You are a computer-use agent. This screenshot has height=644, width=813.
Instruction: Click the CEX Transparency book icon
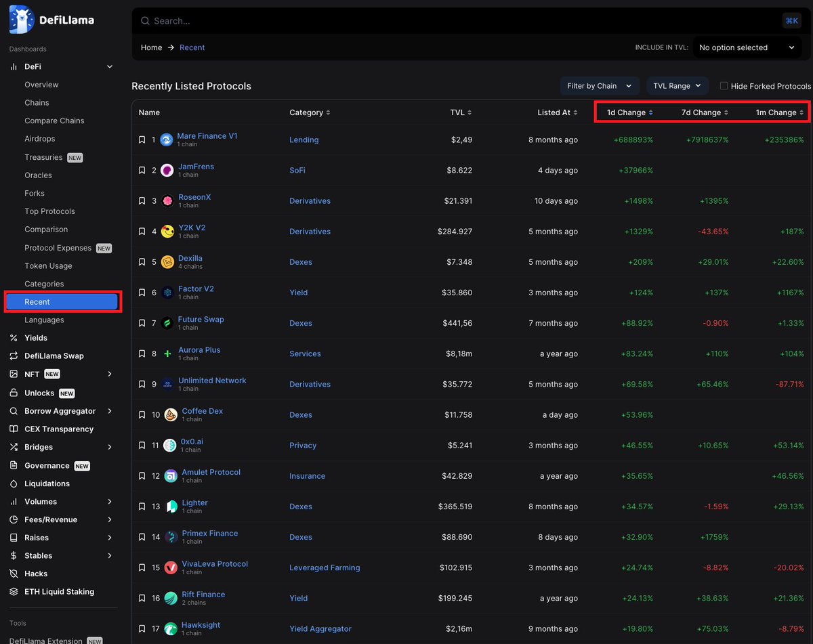click(x=14, y=429)
